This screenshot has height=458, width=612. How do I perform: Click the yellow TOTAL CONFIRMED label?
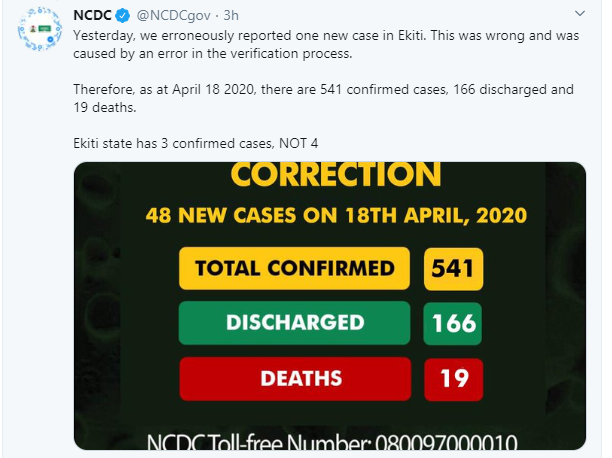(295, 268)
